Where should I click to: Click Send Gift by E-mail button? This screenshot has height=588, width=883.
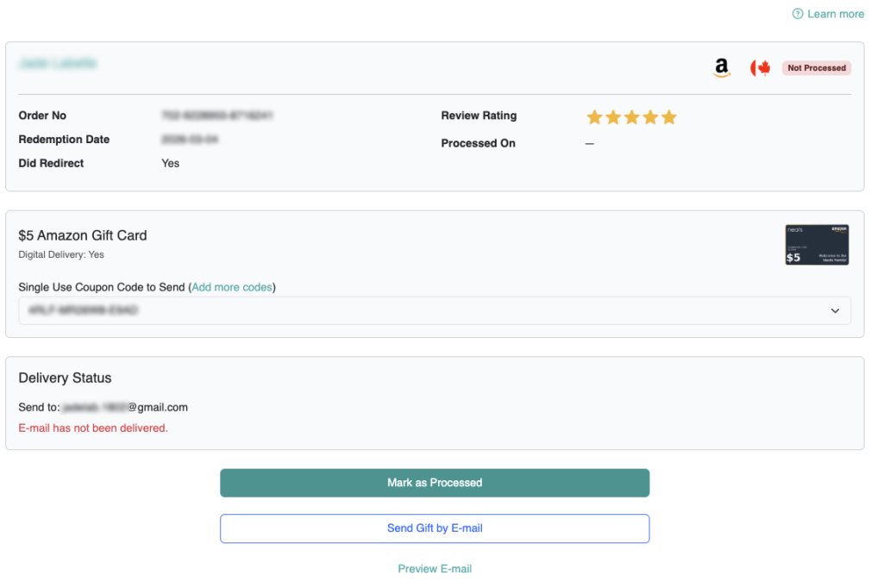435,529
